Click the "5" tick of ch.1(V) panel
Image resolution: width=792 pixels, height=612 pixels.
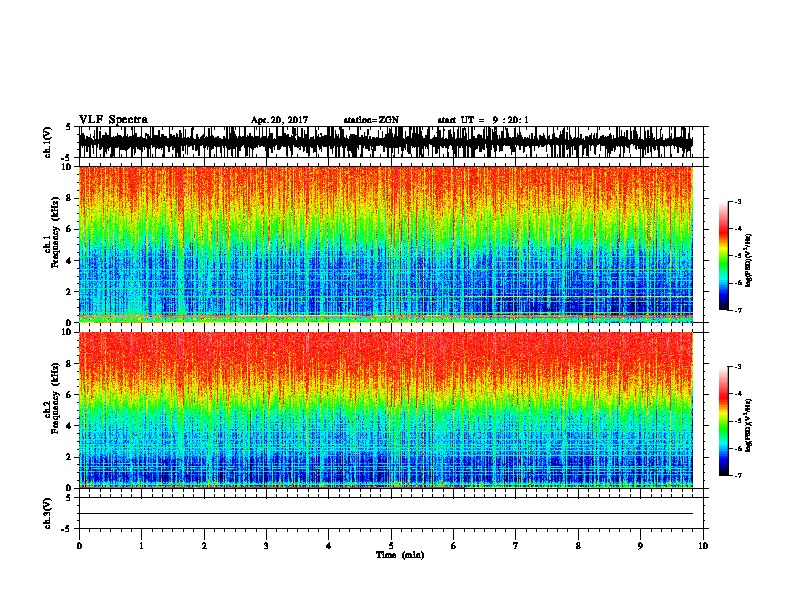pos(68,127)
